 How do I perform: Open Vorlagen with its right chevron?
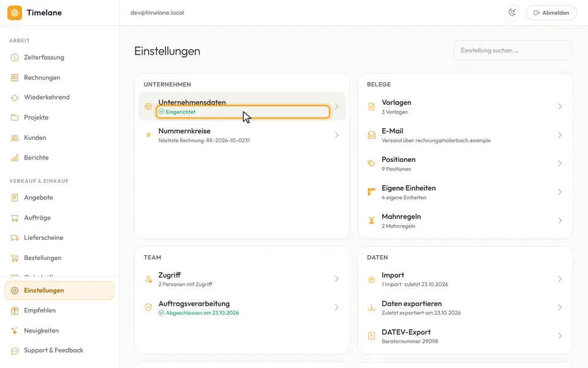tap(559, 107)
